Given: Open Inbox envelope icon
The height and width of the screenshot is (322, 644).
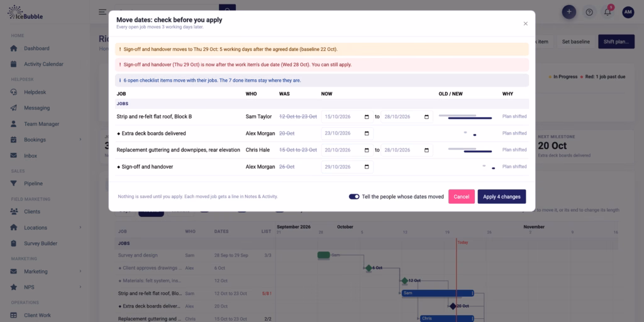Looking at the screenshot, I should click(14, 156).
